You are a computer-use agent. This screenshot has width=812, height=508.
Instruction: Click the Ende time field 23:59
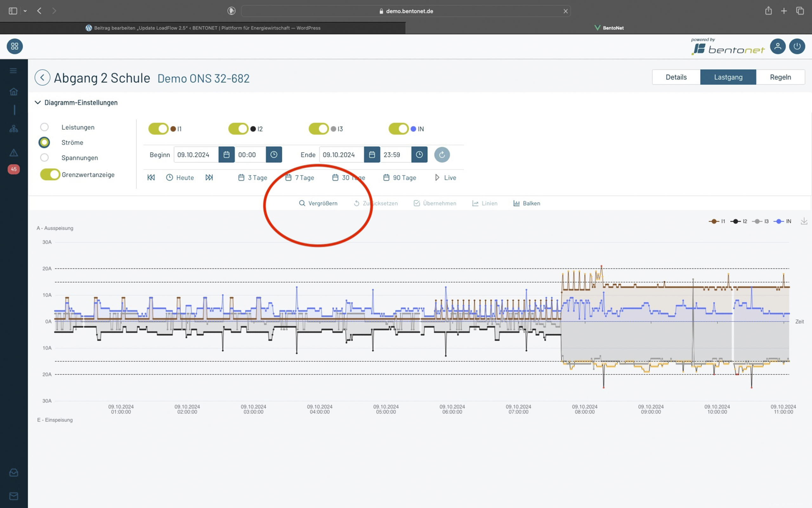pos(396,155)
